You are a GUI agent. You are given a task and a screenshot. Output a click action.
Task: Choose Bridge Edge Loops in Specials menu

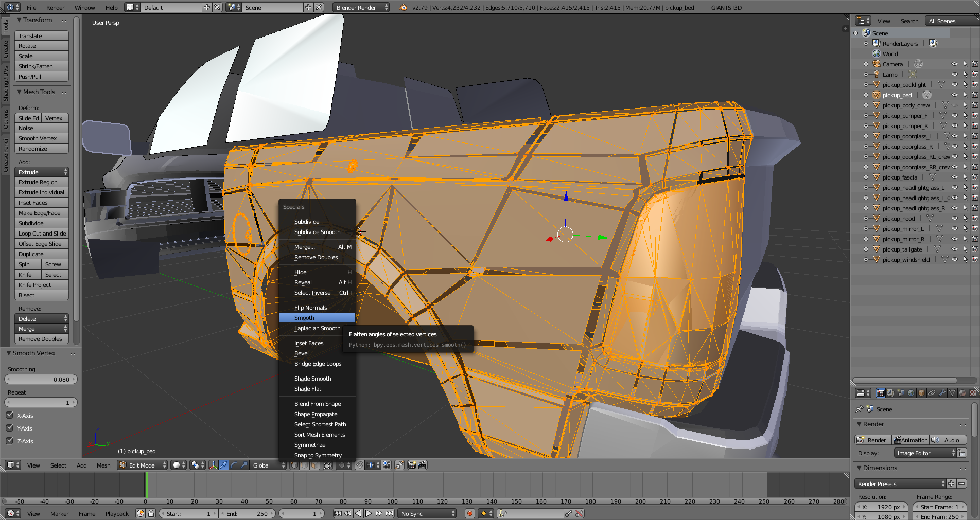point(318,364)
